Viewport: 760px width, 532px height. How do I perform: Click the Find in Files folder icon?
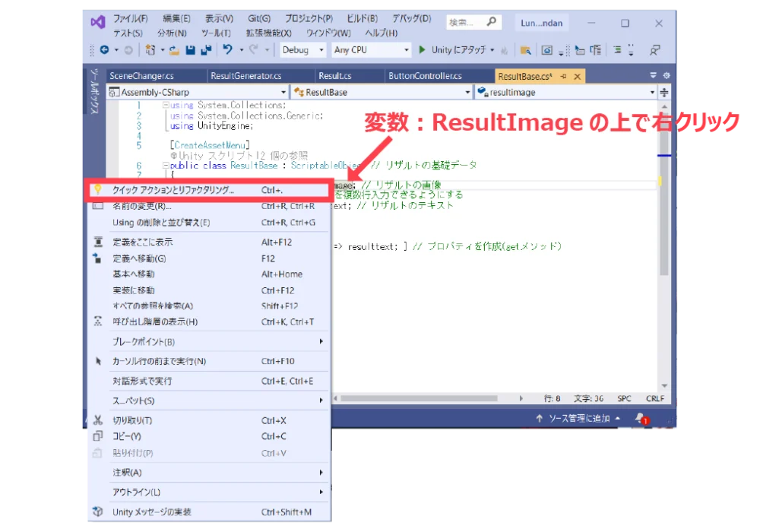click(x=525, y=50)
